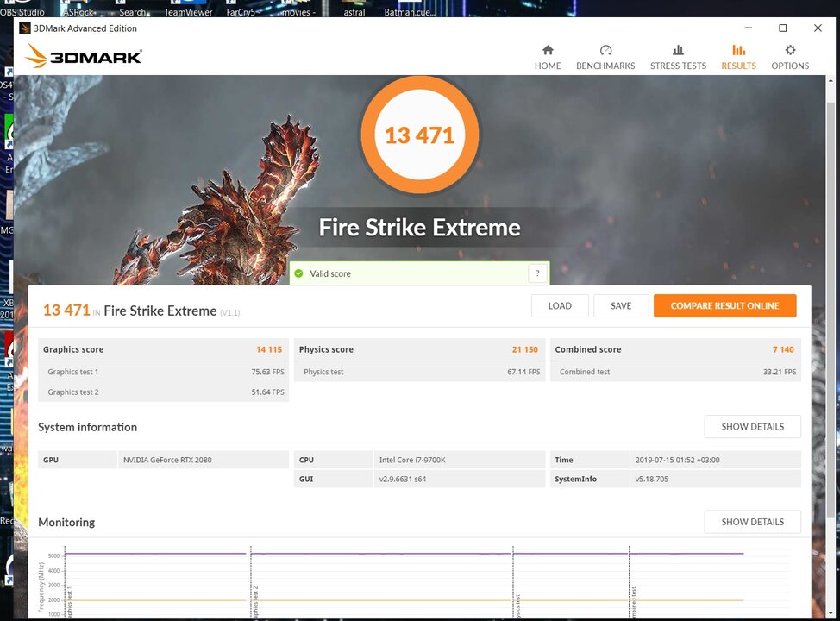The width and height of the screenshot is (840, 621).
Task: Click GUI version v2.9.6631 s64
Action: pos(403,479)
